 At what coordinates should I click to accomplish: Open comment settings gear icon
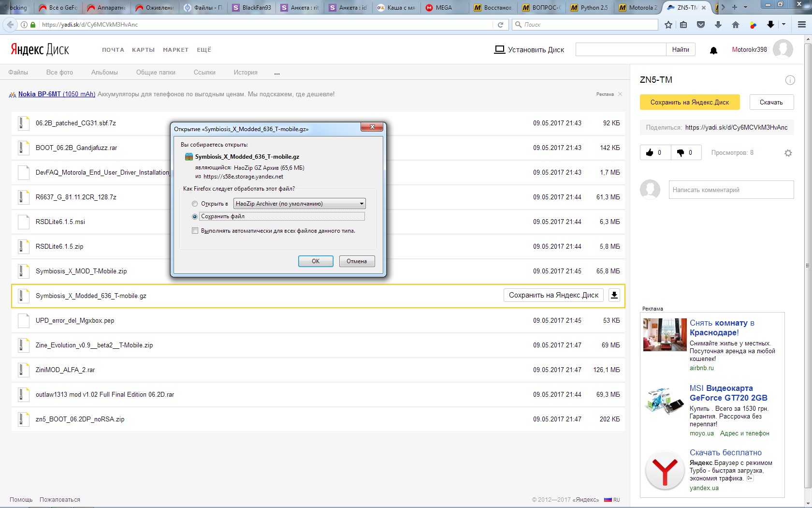(x=788, y=153)
